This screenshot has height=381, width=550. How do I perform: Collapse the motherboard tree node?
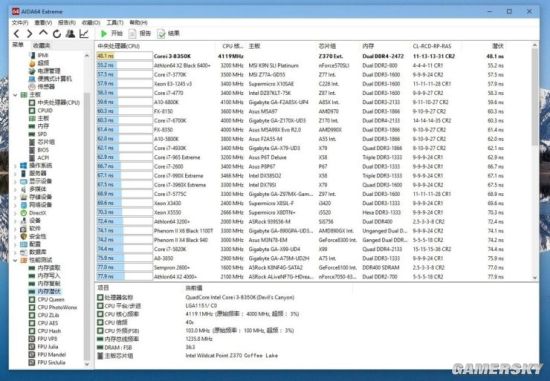pyautogui.click(x=15, y=95)
